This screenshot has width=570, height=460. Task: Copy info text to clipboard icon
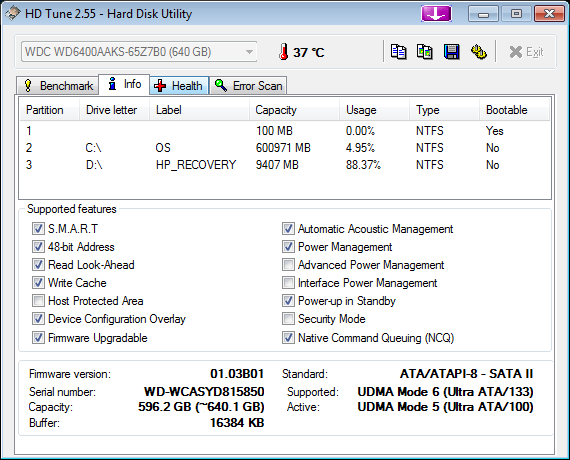[x=398, y=52]
